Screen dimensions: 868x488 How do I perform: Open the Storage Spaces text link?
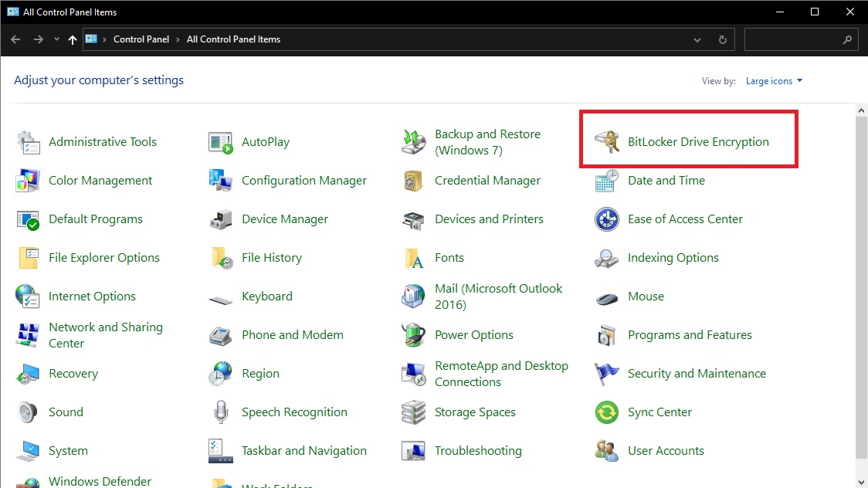tap(475, 412)
